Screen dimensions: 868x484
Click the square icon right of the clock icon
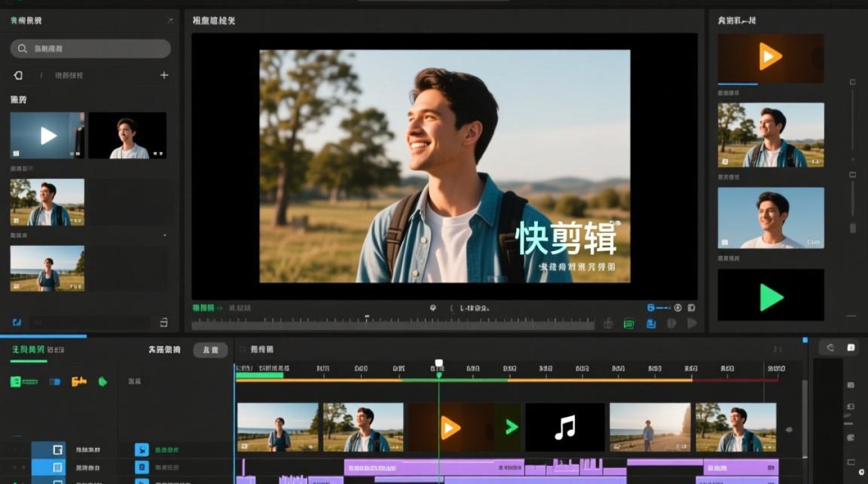click(x=692, y=308)
